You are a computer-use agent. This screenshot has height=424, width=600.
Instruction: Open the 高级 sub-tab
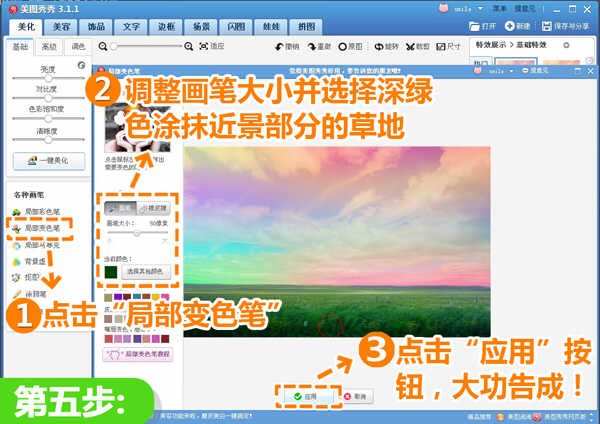(x=49, y=47)
